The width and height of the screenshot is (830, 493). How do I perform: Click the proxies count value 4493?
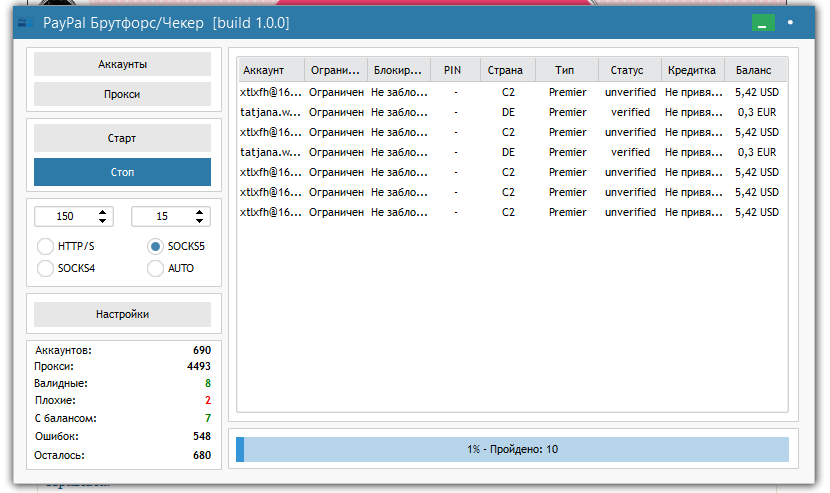coord(199,366)
